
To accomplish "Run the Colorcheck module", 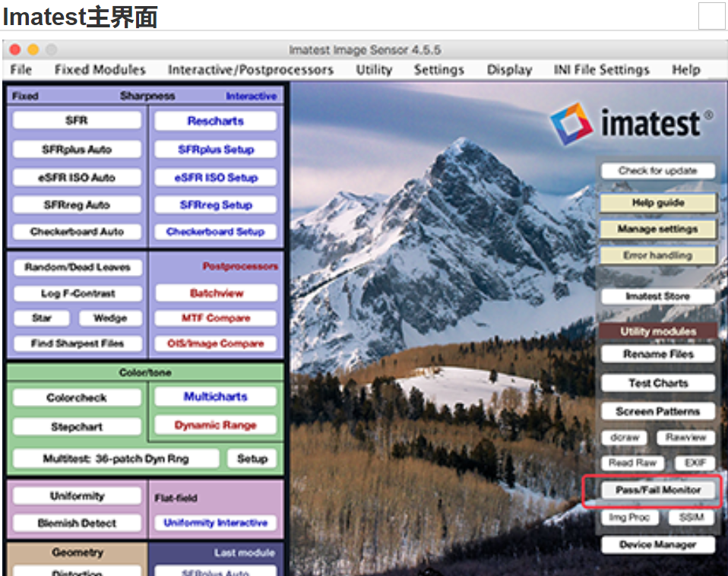I will tap(76, 397).
